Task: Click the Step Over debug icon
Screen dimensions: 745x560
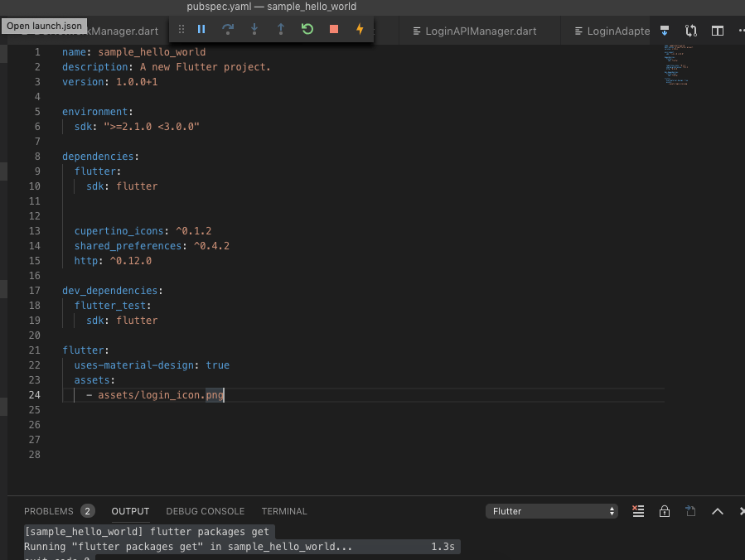Action: pyautogui.click(x=228, y=30)
